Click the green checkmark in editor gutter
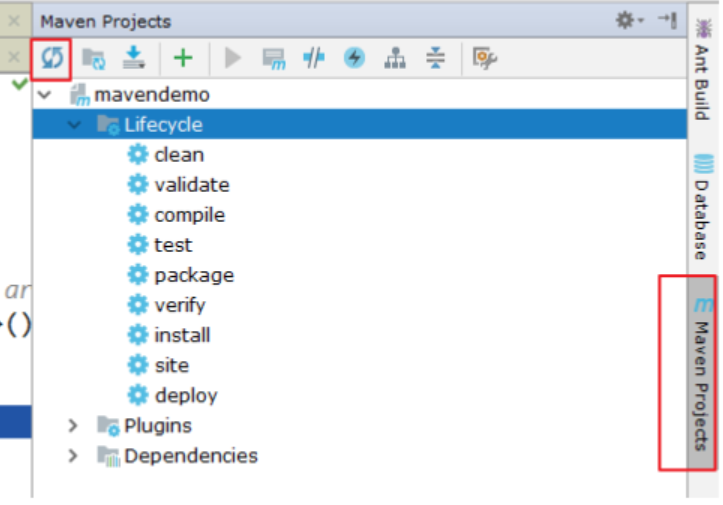723x505 pixels. 20,84
